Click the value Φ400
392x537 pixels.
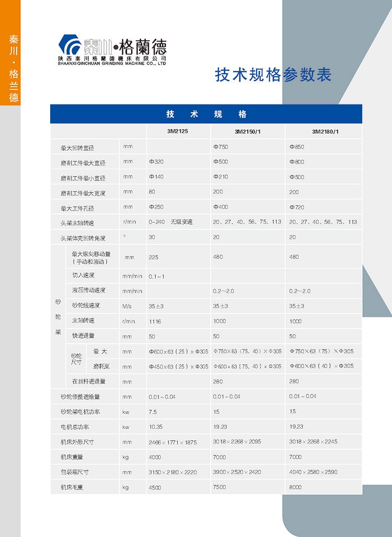221,207
